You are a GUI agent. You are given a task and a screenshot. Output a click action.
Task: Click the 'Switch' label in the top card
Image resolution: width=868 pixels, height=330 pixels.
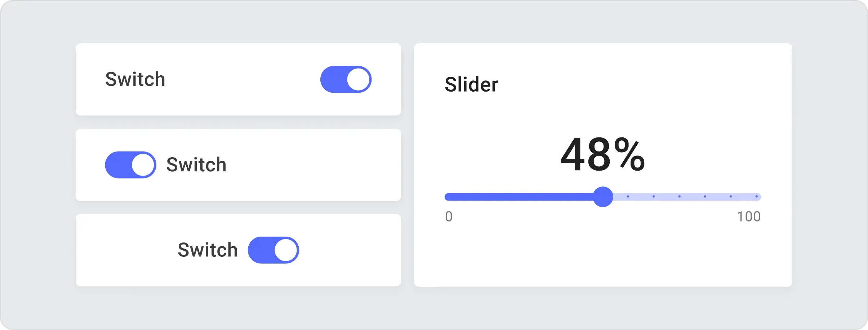(x=135, y=79)
